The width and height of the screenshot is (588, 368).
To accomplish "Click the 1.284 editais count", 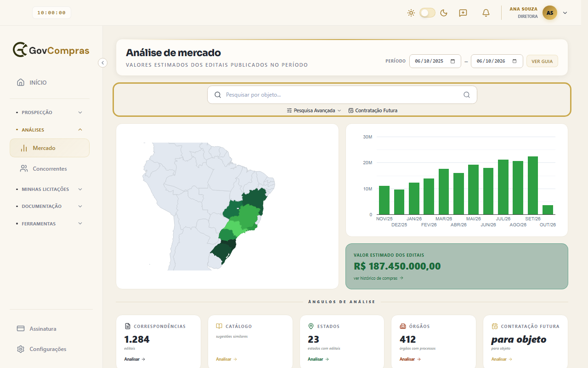I will point(137,339).
